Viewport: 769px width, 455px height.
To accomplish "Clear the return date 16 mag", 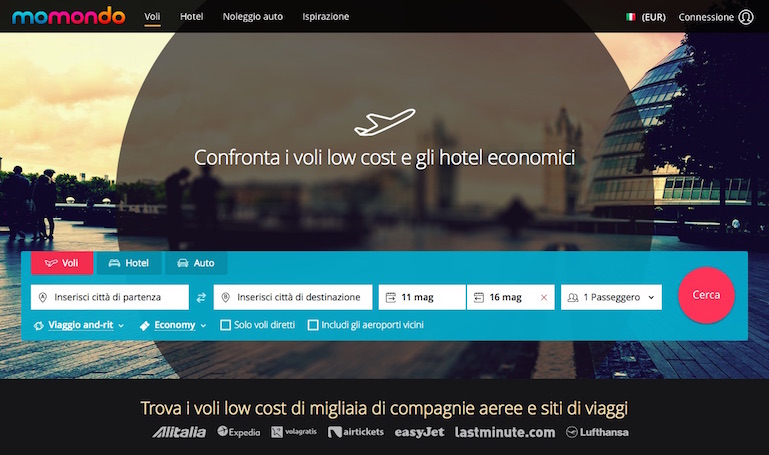I will click(x=543, y=298).
